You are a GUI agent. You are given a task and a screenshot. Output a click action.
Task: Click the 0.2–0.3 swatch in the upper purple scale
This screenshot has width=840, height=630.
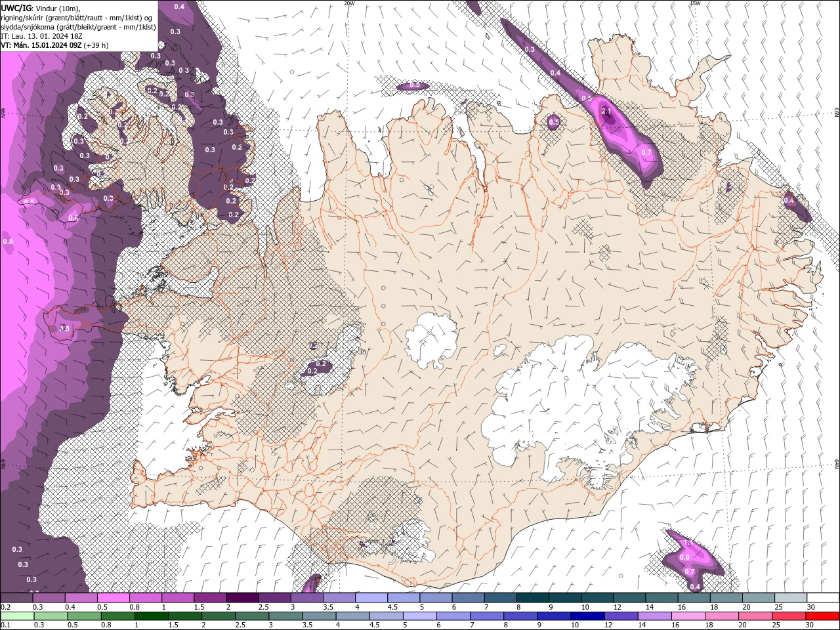tap(16, 598)
